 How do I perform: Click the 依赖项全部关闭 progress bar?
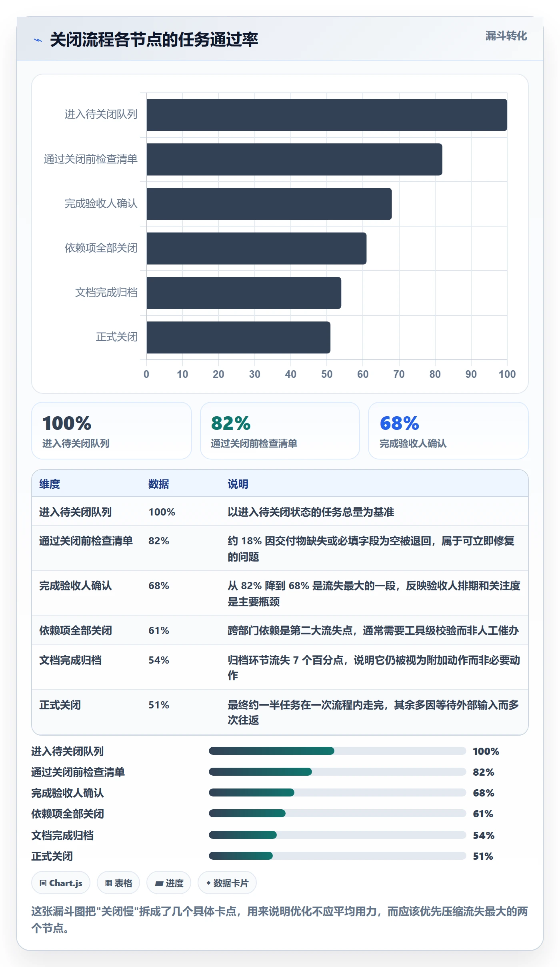click(x=338, y=813)
